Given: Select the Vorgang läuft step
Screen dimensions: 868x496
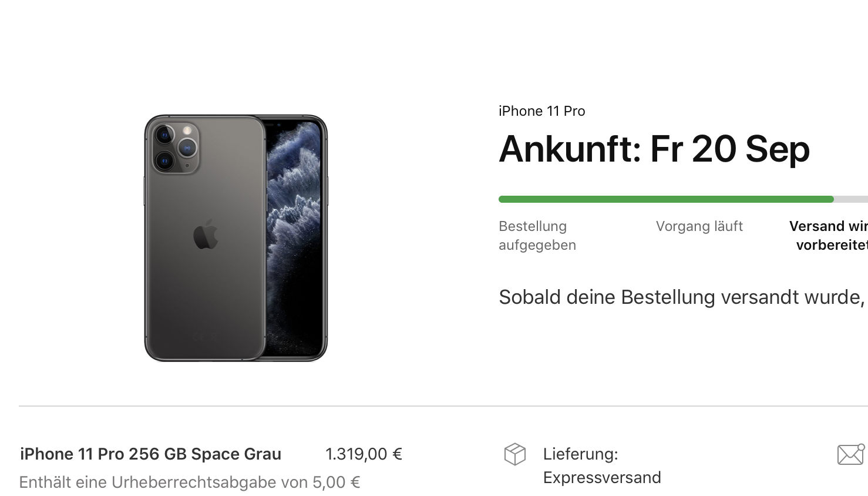Looking at the screenshot, I should click(699, 226).
